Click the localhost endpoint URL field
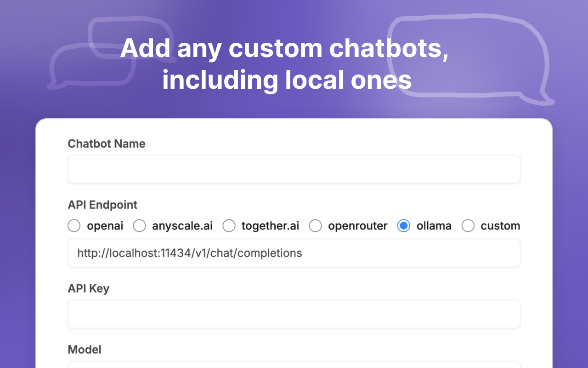588x368 pixels. click(x=294, y=253)
